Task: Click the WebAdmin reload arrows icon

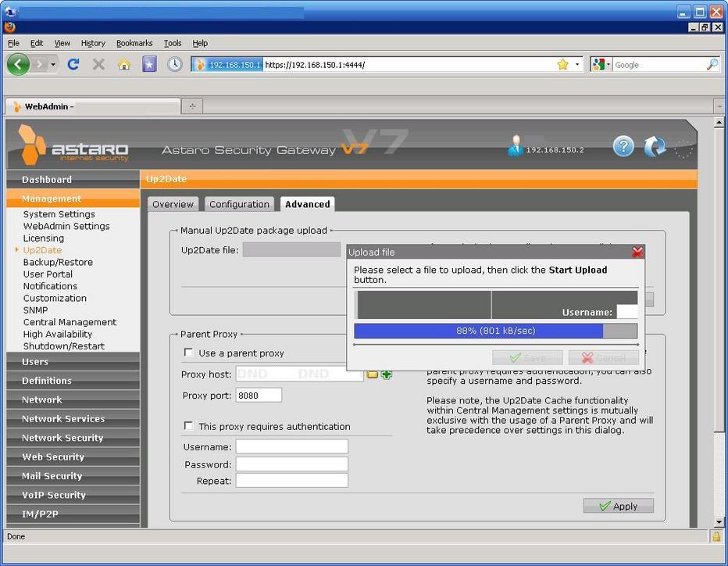Action: tap(655, 146)
